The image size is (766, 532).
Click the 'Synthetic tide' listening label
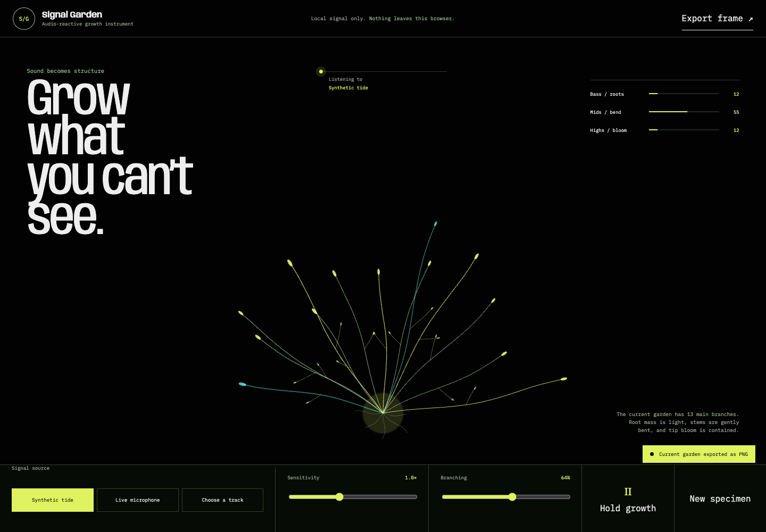(348, 88)
